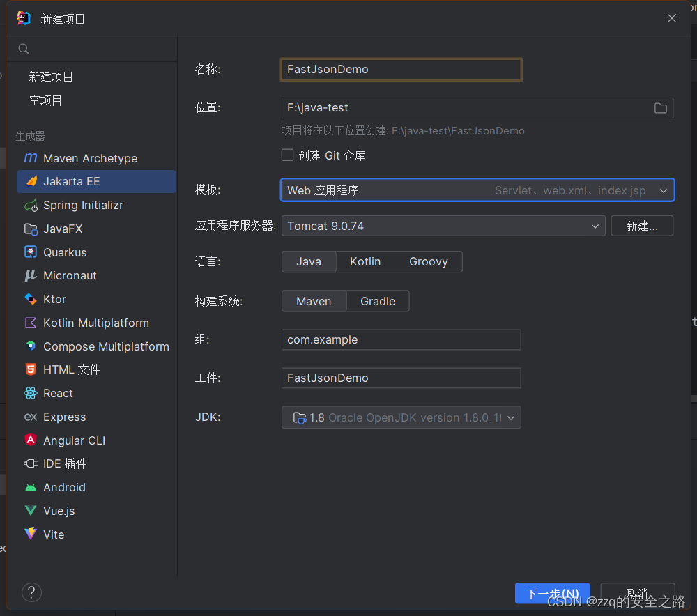This screenshot has width=697, height=616.
Task: Click the JavaFX folder icon
Action: pyautogui.click(x=31, y=229)
